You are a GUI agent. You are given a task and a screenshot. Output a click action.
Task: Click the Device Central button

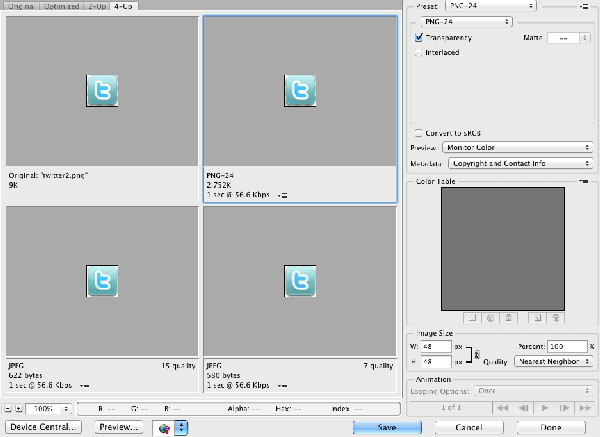[43, 427]
